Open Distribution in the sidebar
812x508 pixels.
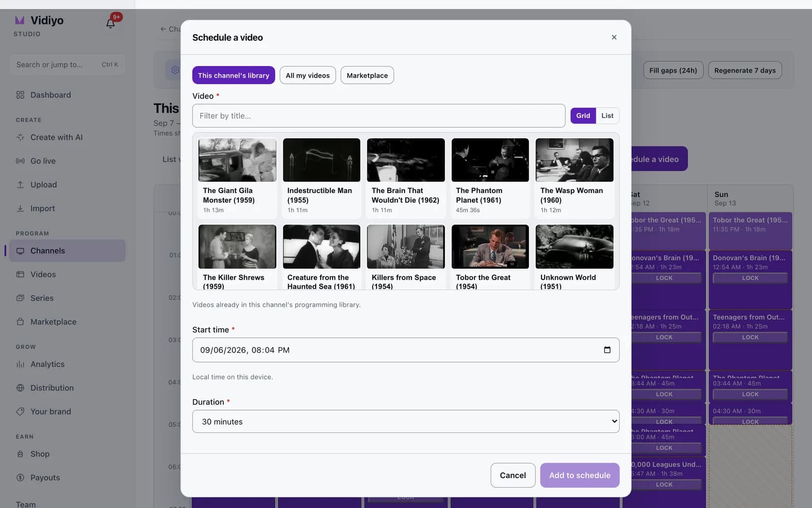pos(67,388)
